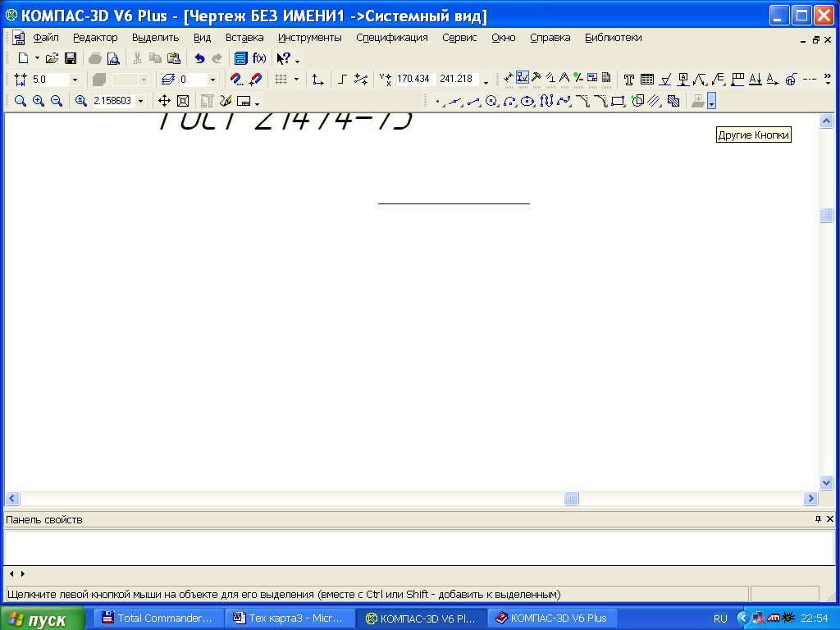Screen dimensions: 840x630
Task: Activate the pan move view tool
Action: pyautogui.click(x=164, y=101)
